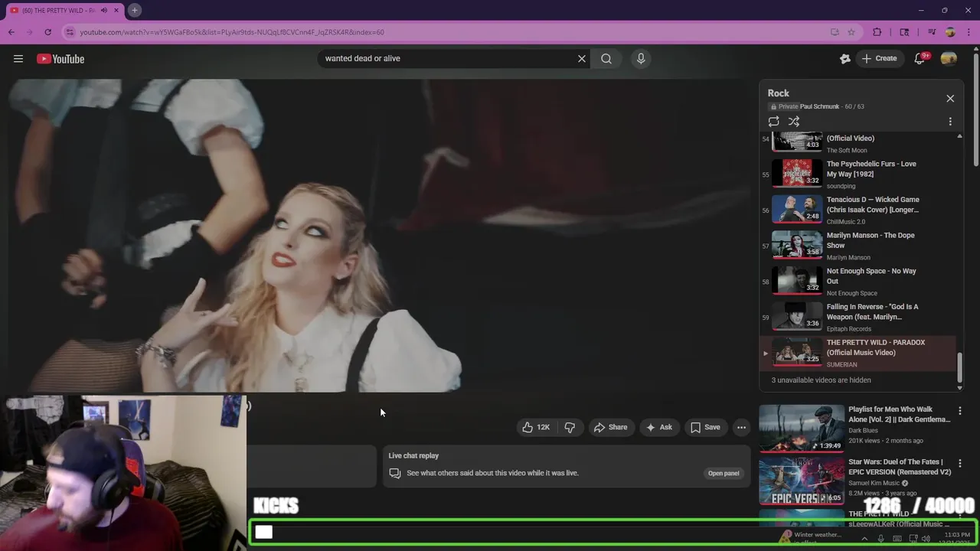Open Chrome three-dot menu

click(969, 32)
